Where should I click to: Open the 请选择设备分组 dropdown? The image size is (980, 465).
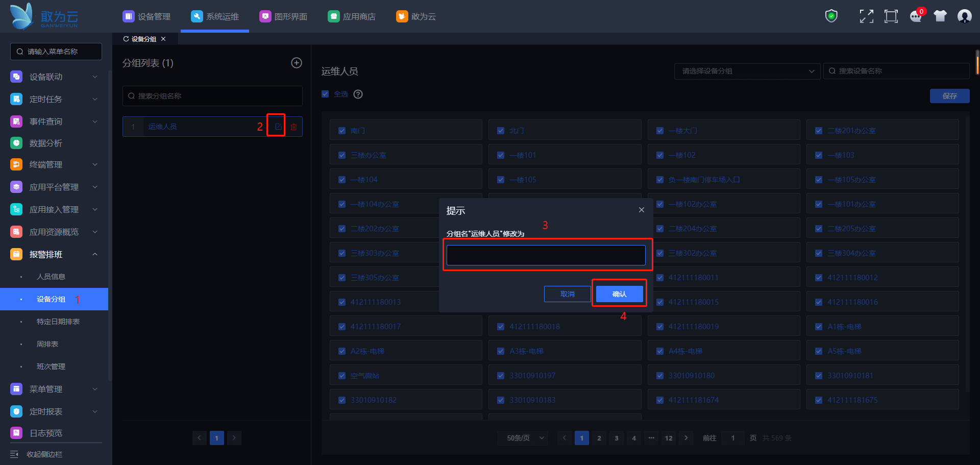point(747,71)
